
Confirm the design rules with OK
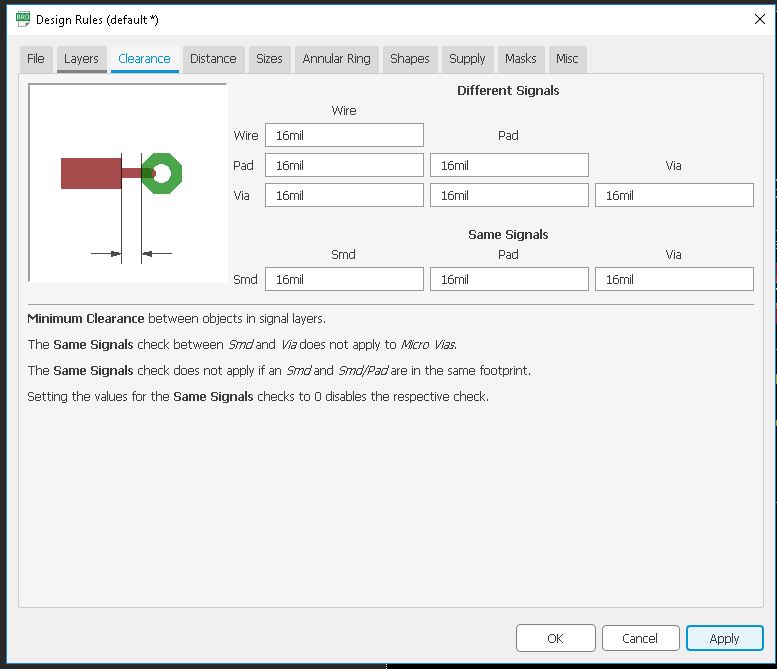(x=555, y=638)
